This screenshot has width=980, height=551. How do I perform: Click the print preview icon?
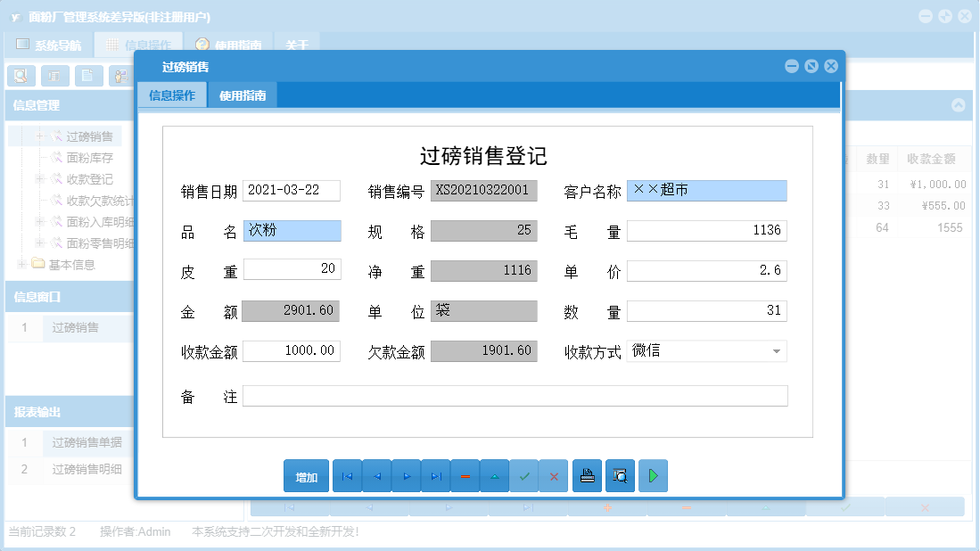pos(620,475)
